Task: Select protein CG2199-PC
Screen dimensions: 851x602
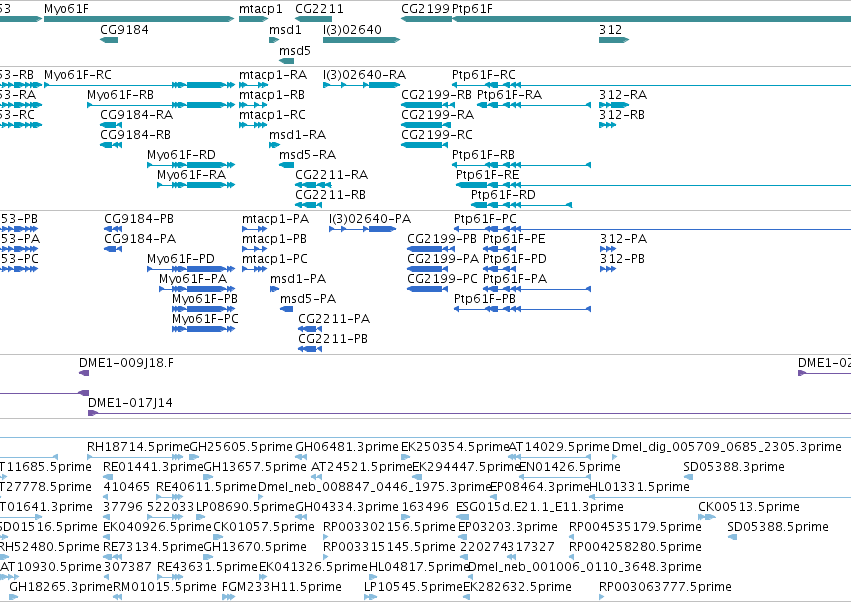Action: 427,289
